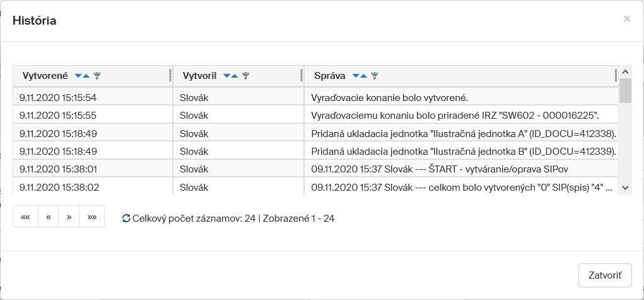Jump to the last page of records
Image resolution: width=644 pixels, height=300 pixels.
[x=92, y=217]
